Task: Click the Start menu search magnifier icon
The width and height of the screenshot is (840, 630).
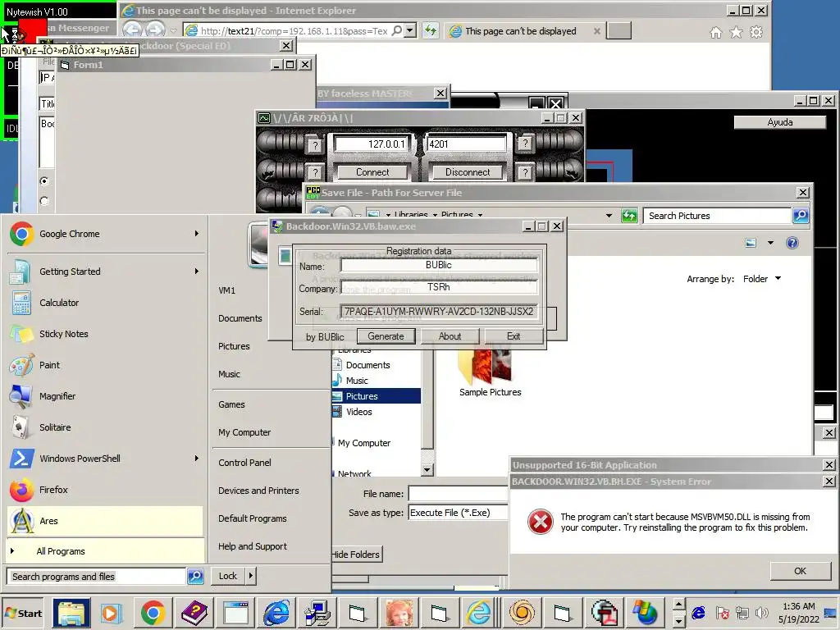Action: [x=195, y=577]
